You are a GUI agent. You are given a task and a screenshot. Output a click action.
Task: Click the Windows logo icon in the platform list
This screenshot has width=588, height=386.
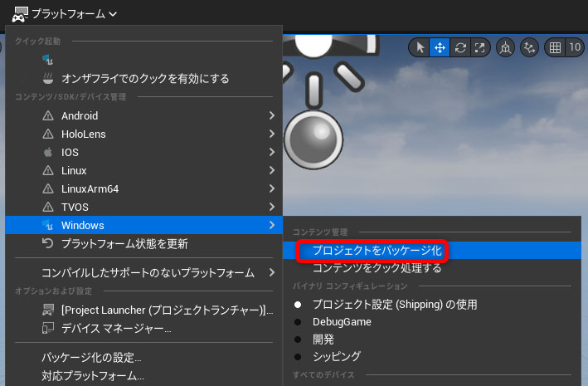coord(47,225)
